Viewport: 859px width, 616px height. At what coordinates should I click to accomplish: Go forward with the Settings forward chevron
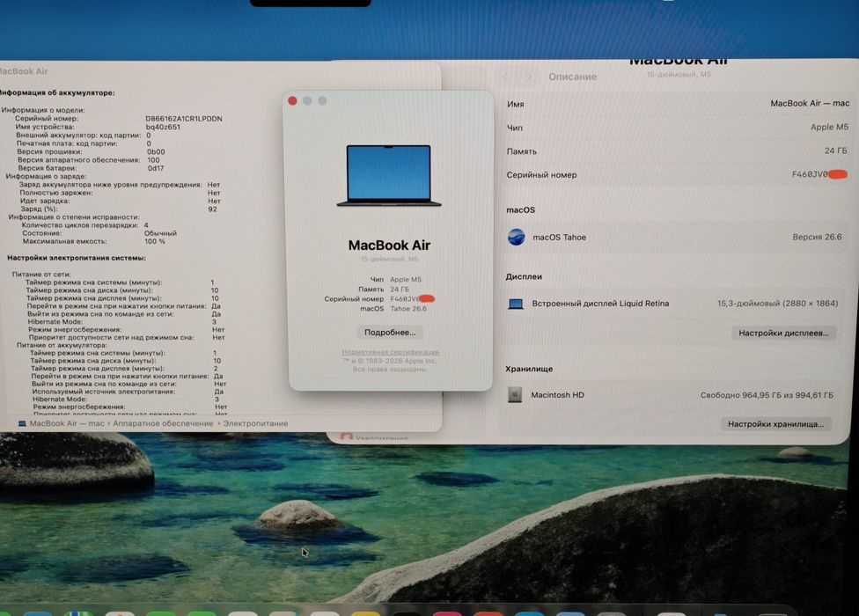[529, 77]
